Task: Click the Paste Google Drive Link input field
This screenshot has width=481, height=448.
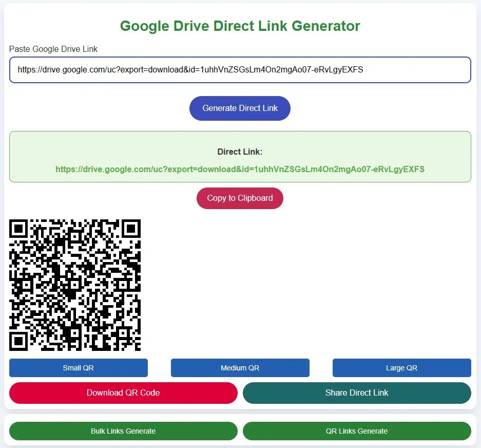Action: [x=240, y=70]
